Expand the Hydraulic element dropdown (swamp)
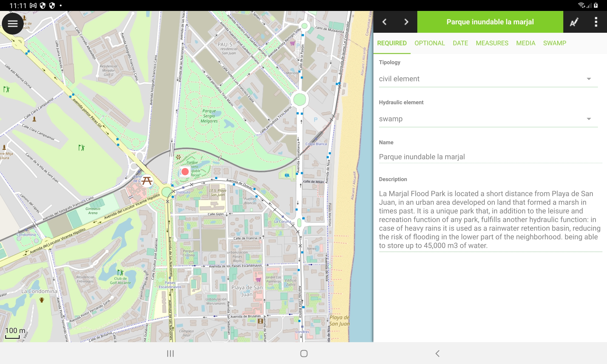This screenshot has height=364, width=607. [x=488, y=119]
